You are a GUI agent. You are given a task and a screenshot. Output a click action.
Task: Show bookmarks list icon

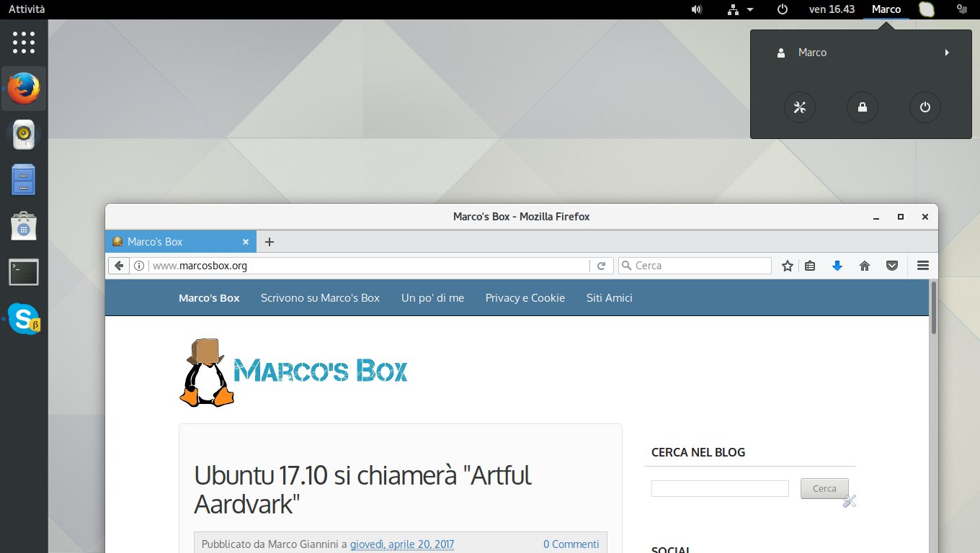[x=810, y=266]
